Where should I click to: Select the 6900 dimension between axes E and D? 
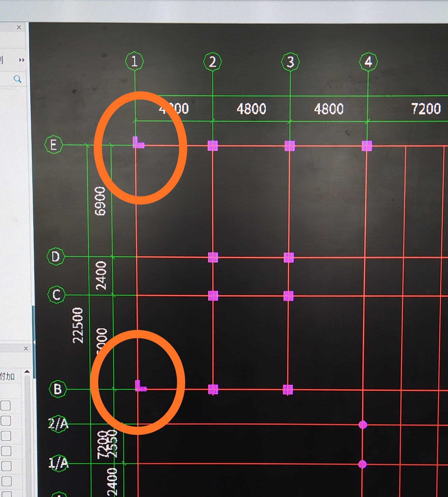pos(100,201)
